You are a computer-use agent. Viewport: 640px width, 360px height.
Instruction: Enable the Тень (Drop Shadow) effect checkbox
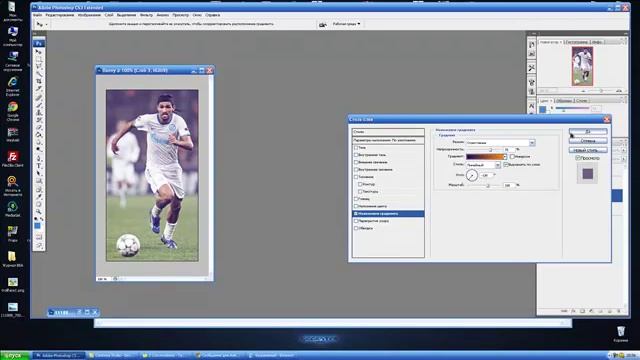pyautogui.click(x=356, y=148)
